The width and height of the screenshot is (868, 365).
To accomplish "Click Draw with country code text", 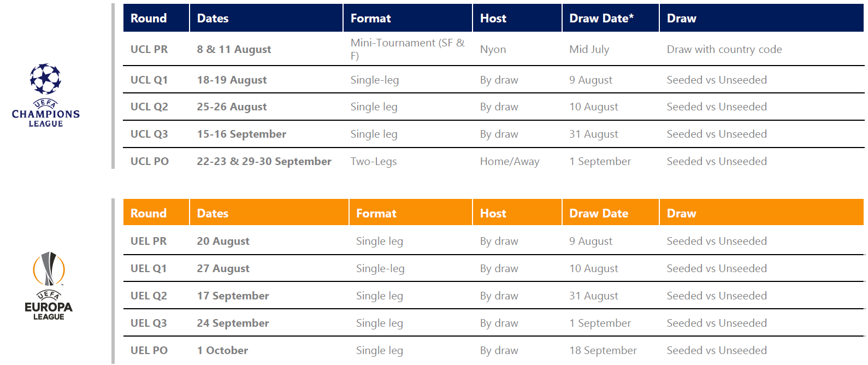I will point(724,49).
